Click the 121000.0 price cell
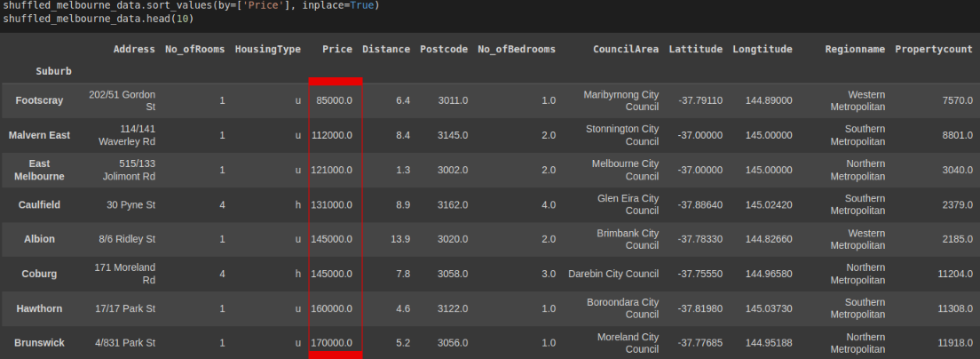This screenshot has height=359, width=980. 331,170
